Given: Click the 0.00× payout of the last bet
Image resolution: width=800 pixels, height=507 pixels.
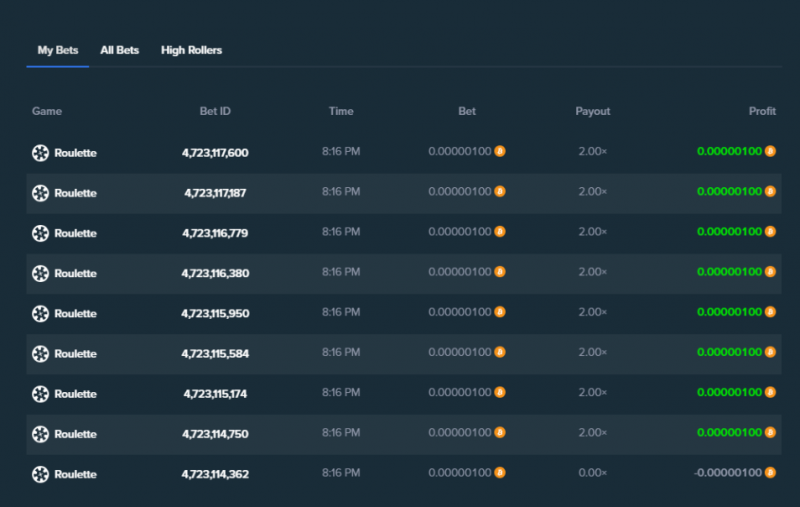Looking at the screenshot, I should point(592,473).
